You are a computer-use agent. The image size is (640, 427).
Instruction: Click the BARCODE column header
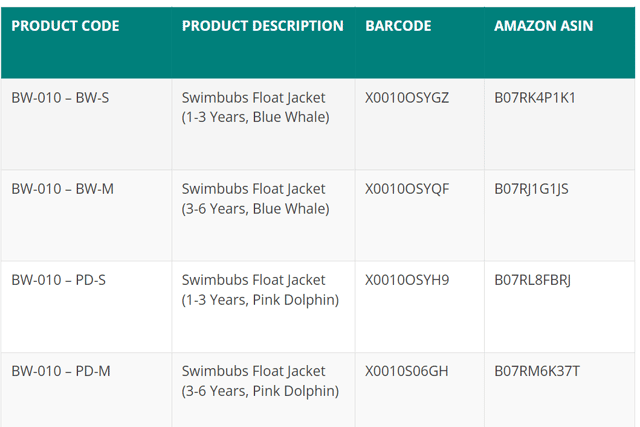[398, 26]
